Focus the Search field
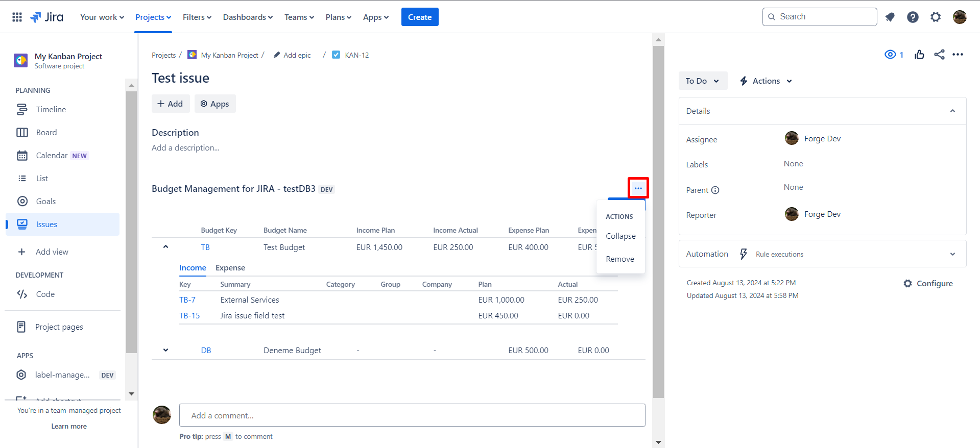Viewport: 980px width, 448px height. pyautogui.click(x=820, y=17)
